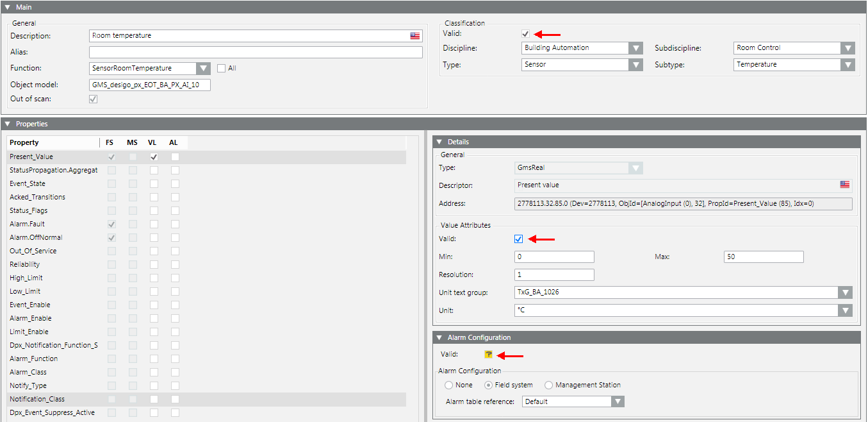This screenshot has width=868, height=422.
Task: Open the Discipline dropdown
Action: (x=635, y=48)
